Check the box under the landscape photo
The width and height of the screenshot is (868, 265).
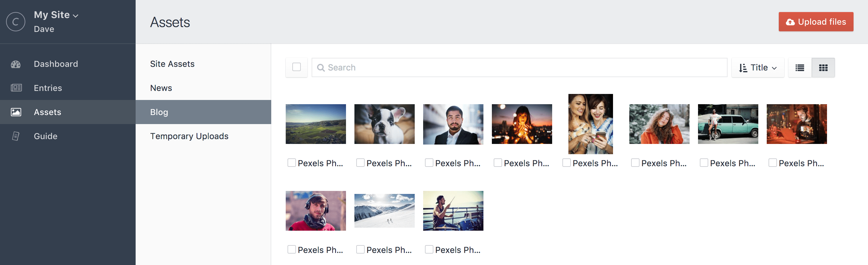click(x=291, y=163)
